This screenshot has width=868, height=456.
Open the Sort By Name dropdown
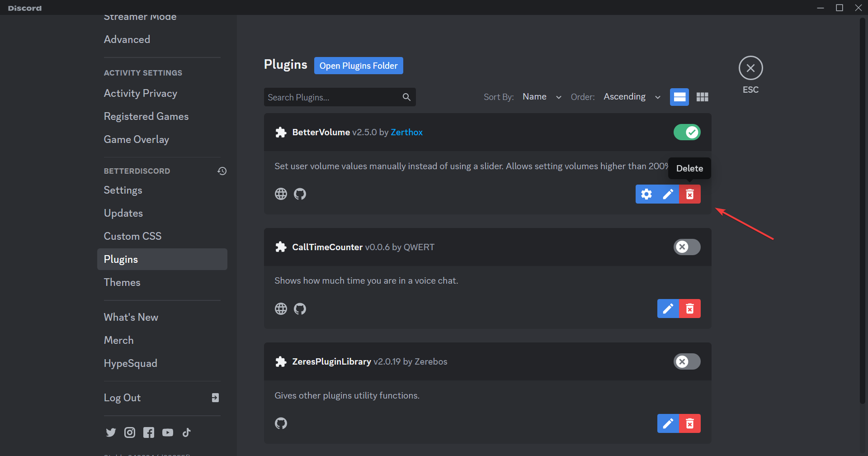pos(542,97)
